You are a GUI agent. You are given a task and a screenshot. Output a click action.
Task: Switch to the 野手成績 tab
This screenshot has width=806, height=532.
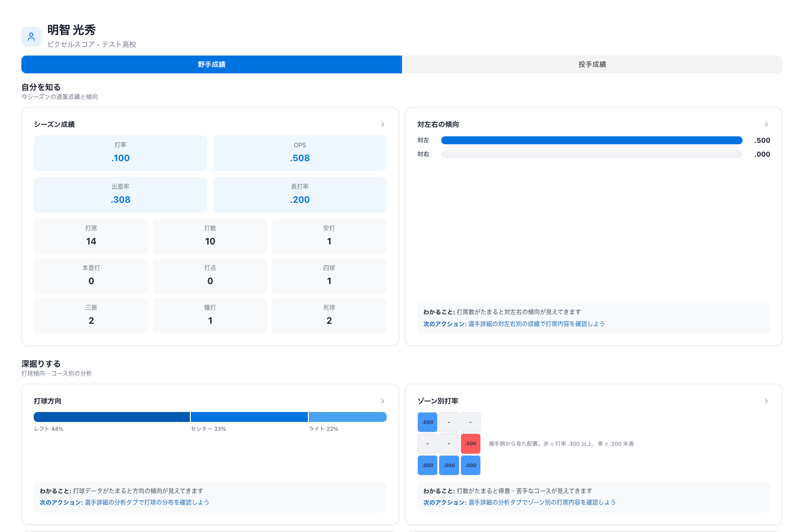212,64
